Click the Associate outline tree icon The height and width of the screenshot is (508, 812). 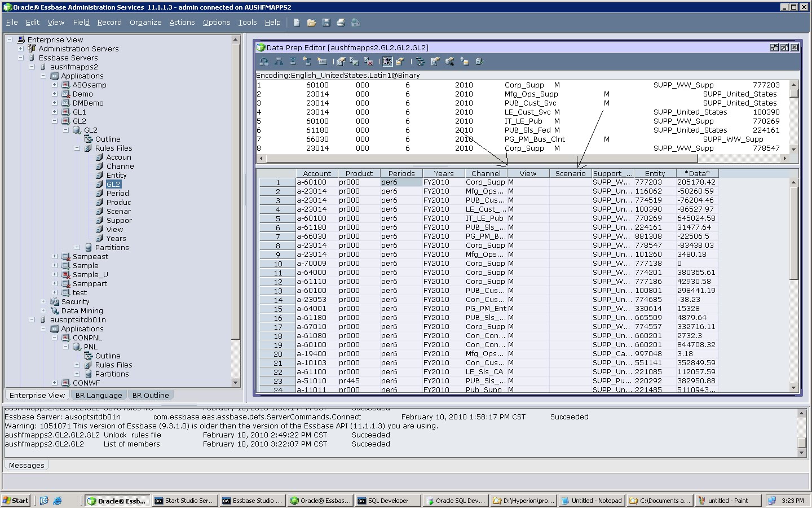(x=420, y=62)
